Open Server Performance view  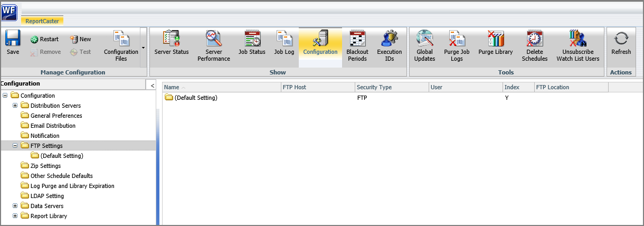(214, 46)
